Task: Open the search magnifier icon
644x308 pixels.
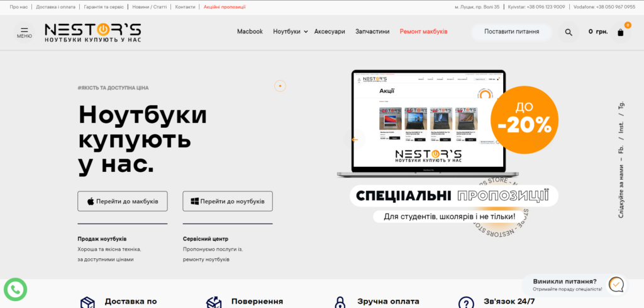Action: click(569, 32)
